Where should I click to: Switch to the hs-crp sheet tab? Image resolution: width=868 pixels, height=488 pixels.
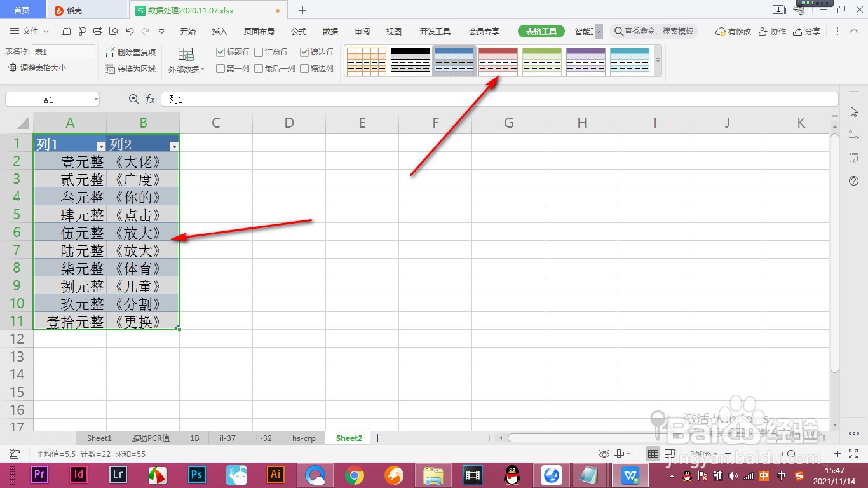point(304,438)
